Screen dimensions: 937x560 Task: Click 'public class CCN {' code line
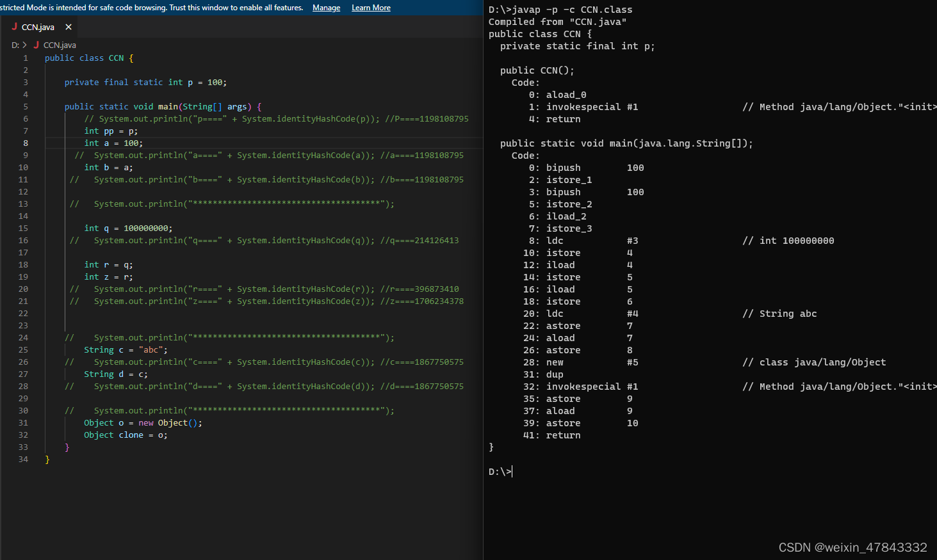(x=89, y=58)
